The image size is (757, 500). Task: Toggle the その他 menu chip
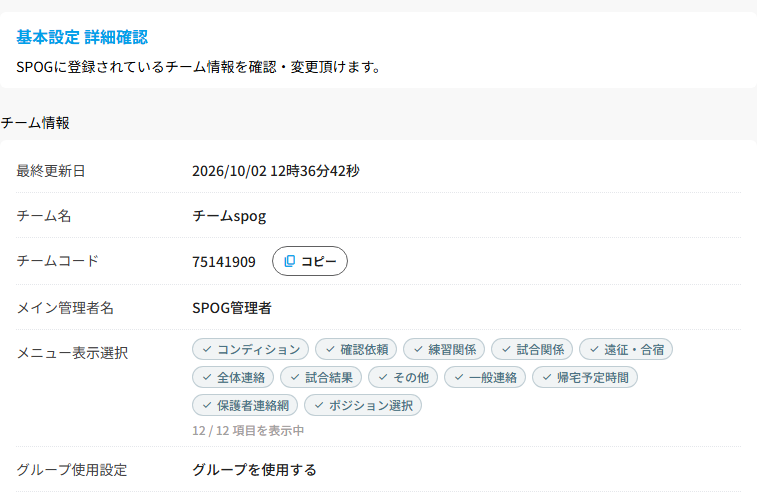403,377
